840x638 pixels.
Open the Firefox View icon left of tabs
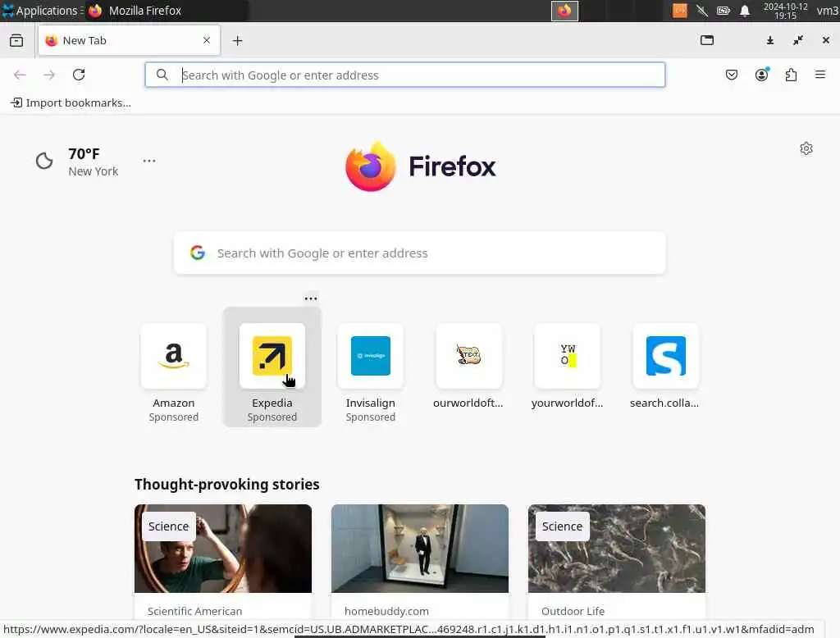click(x=16, y=41)
